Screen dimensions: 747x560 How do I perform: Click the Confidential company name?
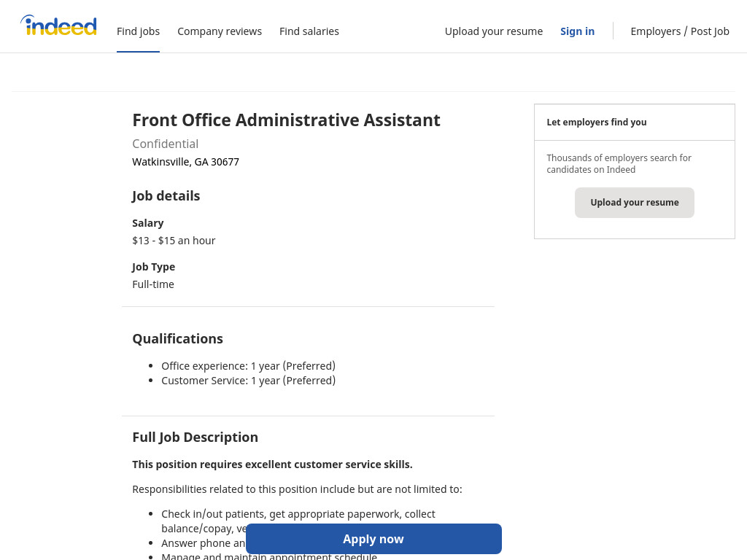click(x=166, y=144)
